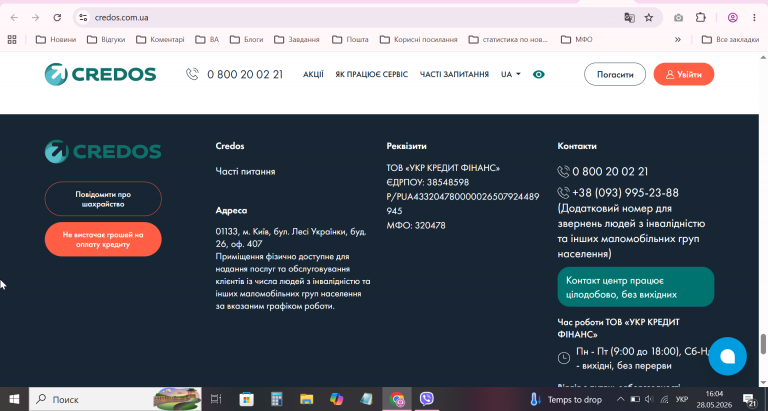Open the Chrome profile avatar
The width and height of the screenshot is (768, 411).
tap(733, 18)
